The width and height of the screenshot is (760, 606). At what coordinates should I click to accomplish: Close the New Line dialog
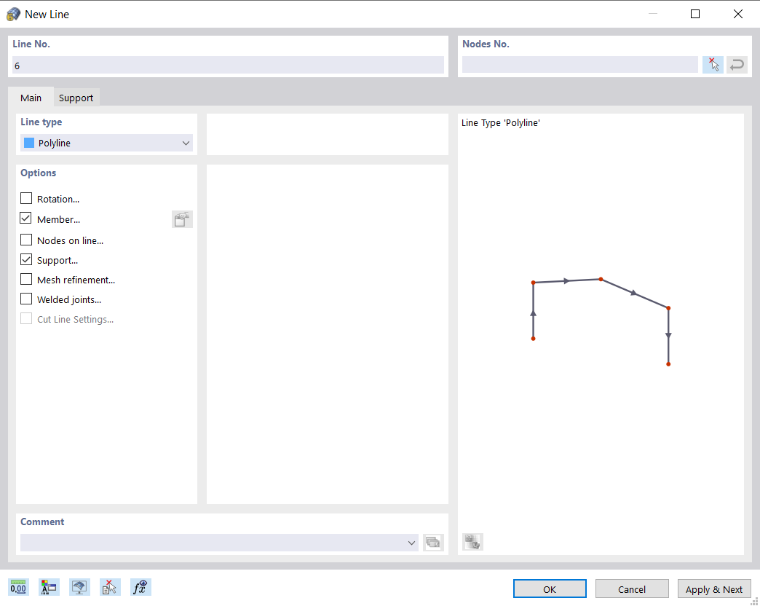point(738,14)
